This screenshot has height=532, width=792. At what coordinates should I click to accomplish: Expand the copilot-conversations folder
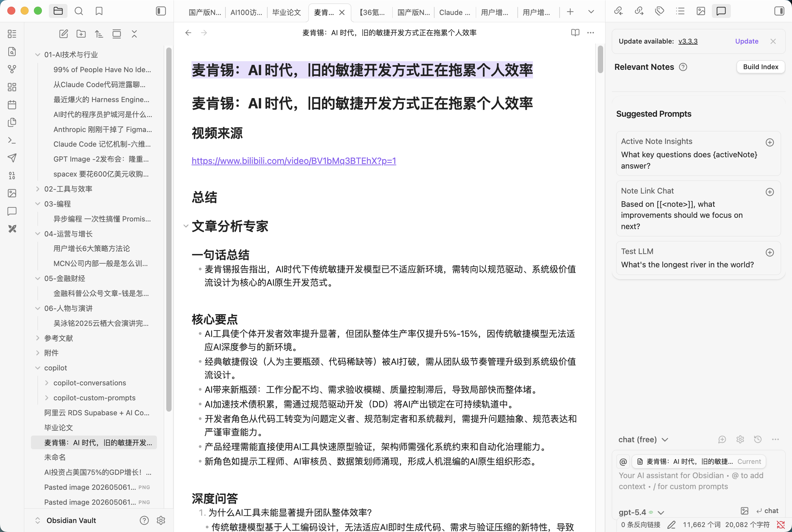pos(47,383)
